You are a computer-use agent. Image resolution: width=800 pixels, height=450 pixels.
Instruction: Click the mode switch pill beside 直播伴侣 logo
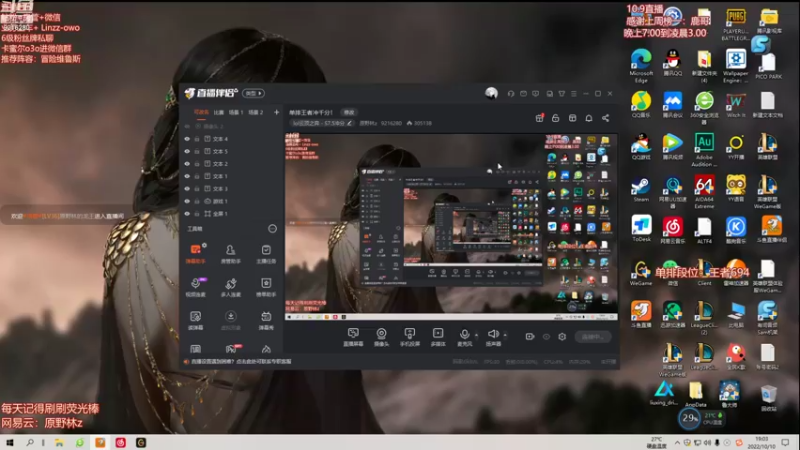(x=254, y=93)
